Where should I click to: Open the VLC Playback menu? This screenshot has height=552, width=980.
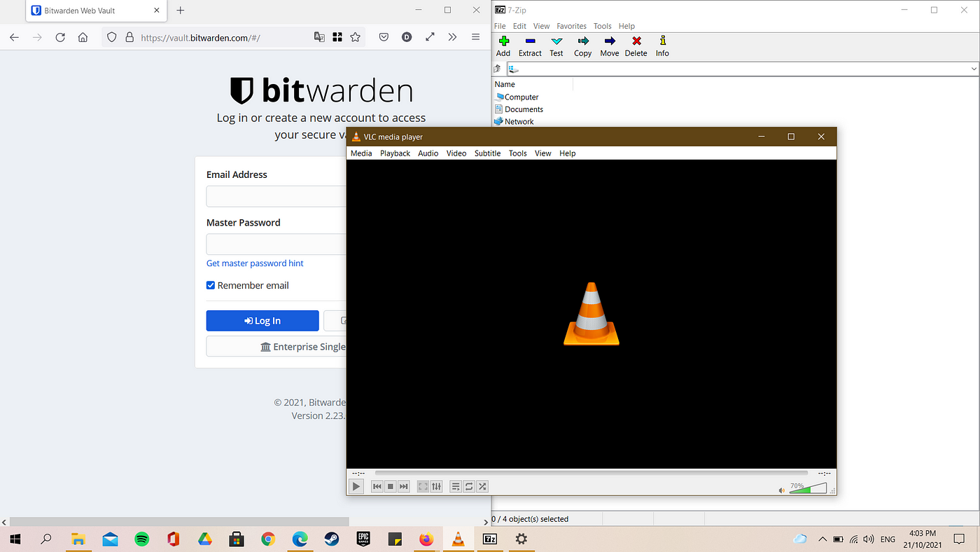pos(395,153)
